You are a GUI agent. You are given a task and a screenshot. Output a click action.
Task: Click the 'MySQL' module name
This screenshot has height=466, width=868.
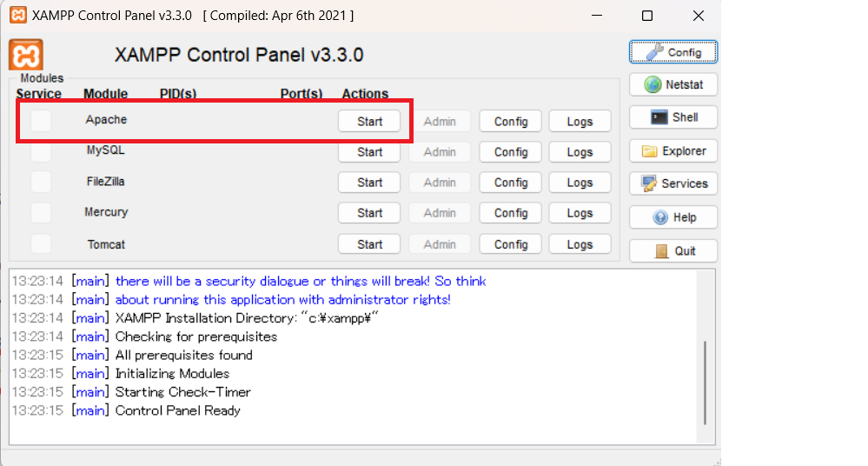coord(106,150)
